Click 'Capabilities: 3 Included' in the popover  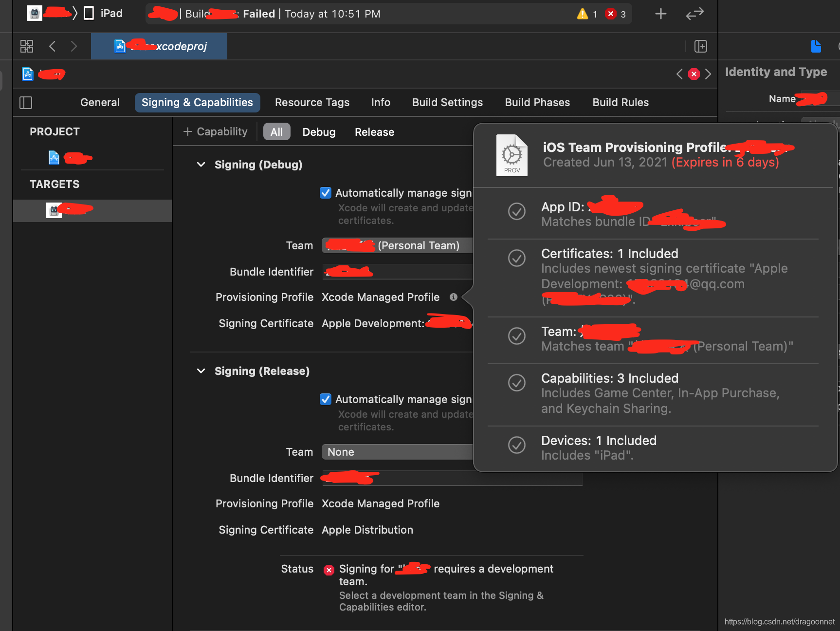pyautogui.click(x=610, y=378)
